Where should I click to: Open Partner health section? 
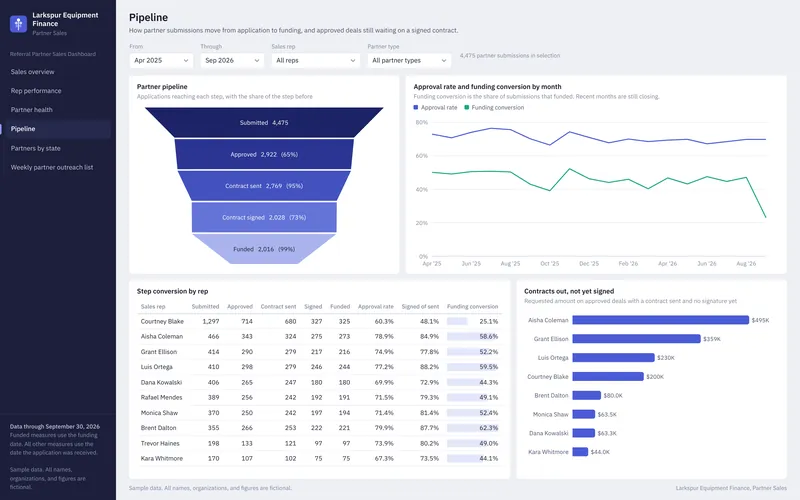(x=31, y=110)
